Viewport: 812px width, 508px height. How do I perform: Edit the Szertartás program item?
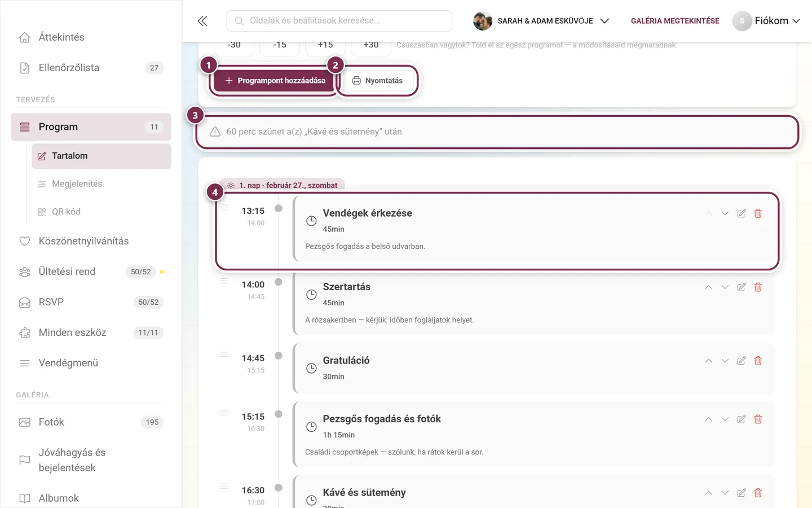click(742, 287)
